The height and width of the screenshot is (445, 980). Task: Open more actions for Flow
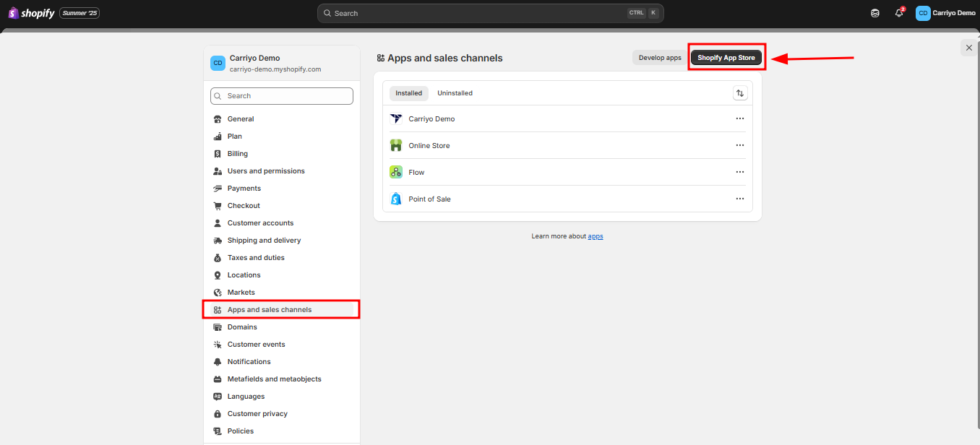pyautogui.click(x=740, y=172)
